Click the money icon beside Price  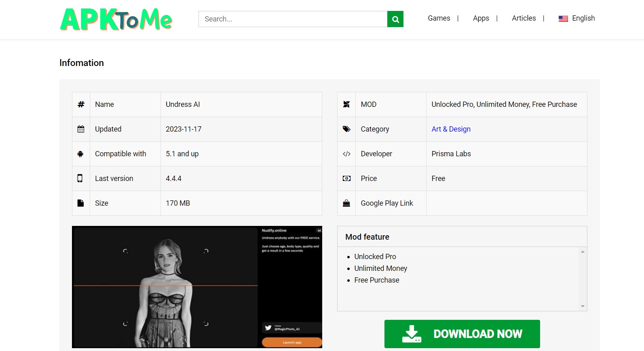coord(346,179)
